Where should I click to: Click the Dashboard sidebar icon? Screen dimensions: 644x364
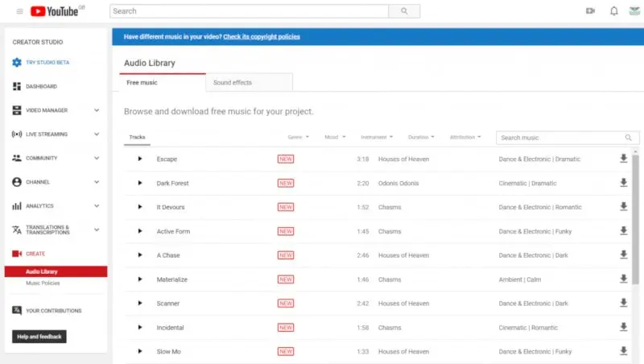pyautogui.click(x=16, y=86)
